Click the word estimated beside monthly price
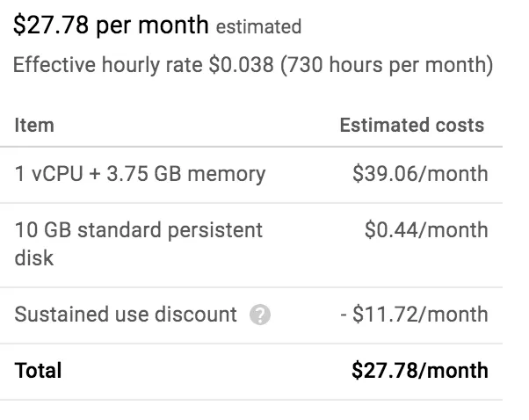This screenshot has width=529, height=420. 258,27
